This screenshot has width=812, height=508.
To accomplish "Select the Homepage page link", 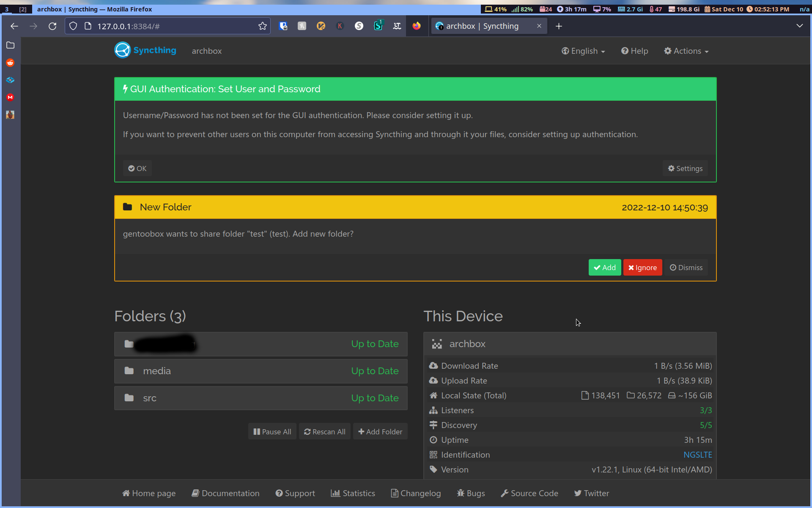I will [148, 492].
